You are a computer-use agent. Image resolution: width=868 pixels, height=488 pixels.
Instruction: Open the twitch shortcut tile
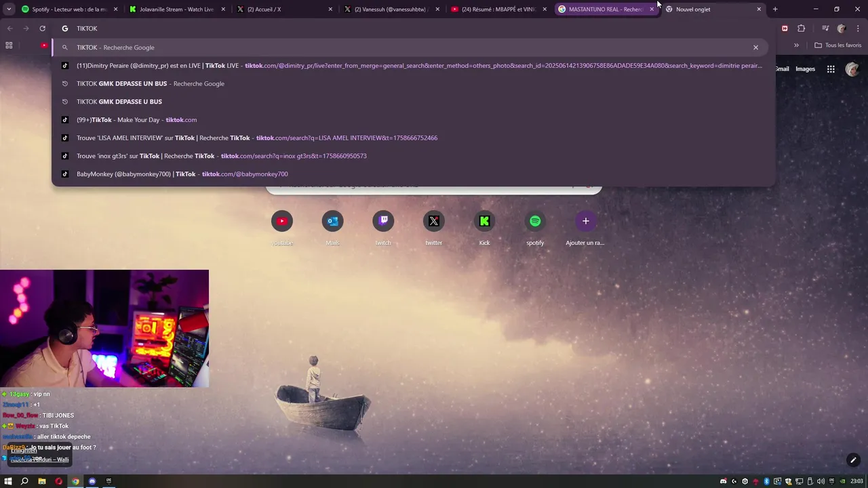(383, 228)
